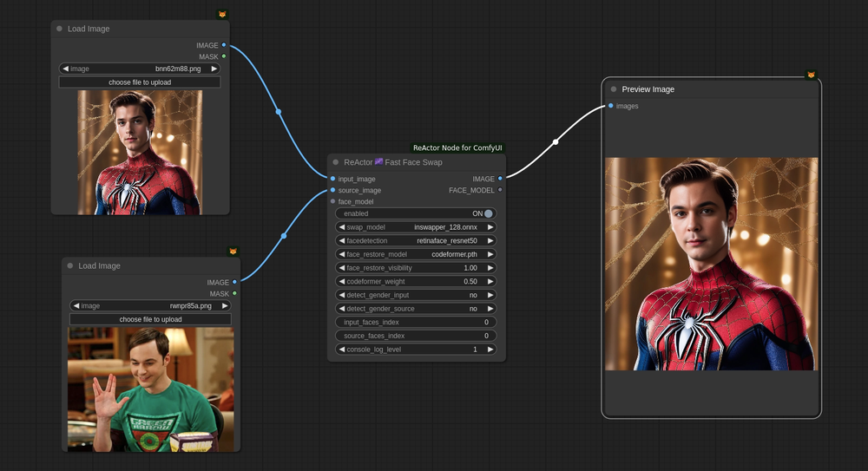Increase console_log_level with right arrow
The height and width of the screenshot is (471, 868).
click(490, 350)
